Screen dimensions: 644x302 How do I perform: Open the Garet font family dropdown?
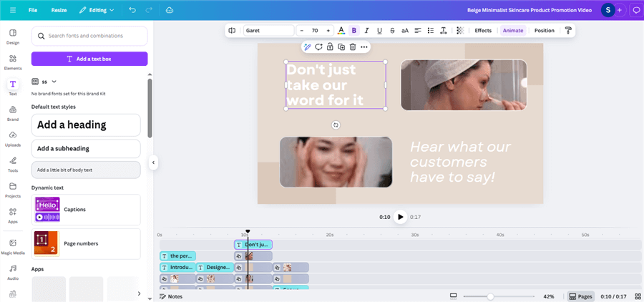268,30
